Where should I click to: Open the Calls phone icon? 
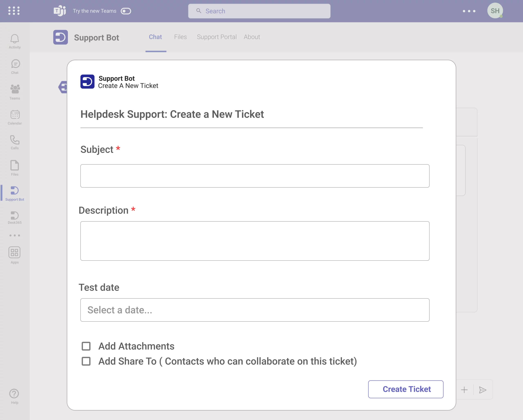coord(15,142)
